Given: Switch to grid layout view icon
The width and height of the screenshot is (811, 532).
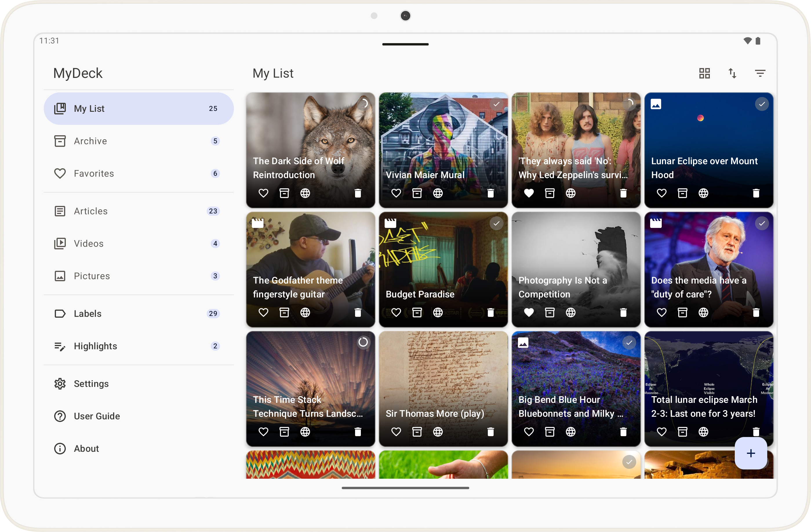Looking at the screenshot, I should (x=704, y=73).
